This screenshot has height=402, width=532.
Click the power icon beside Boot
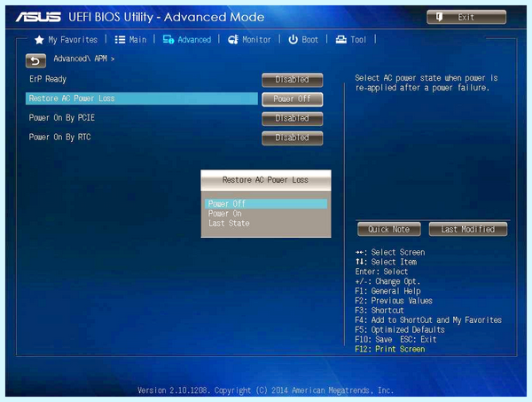point(293,40)
